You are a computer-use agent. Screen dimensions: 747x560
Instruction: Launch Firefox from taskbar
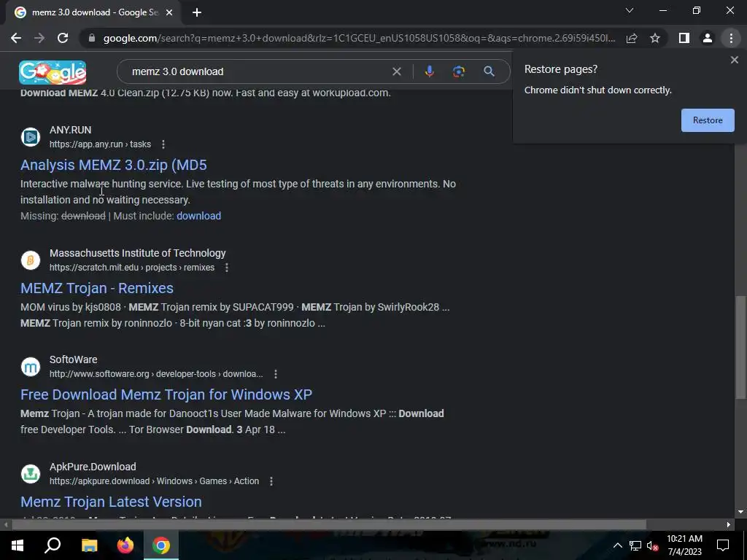tap(125, 545)
